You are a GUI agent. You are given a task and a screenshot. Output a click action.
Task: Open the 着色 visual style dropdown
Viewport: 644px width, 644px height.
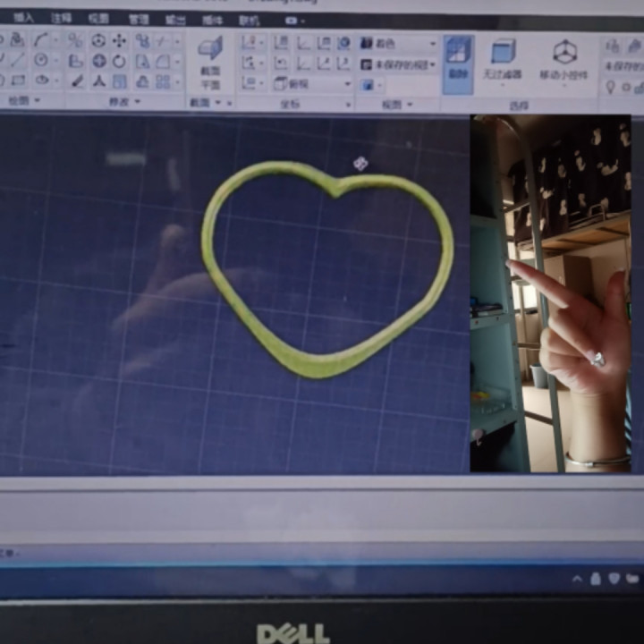398,43
